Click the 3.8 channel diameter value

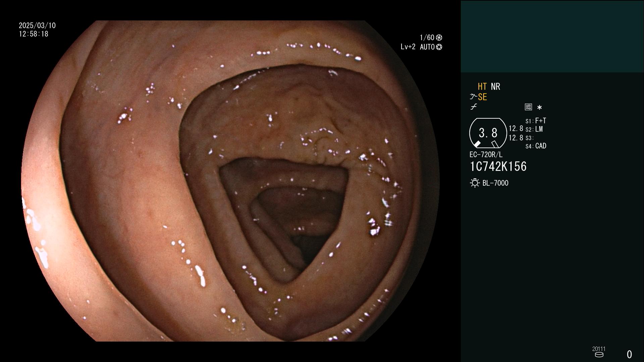[x=488, y=133]
